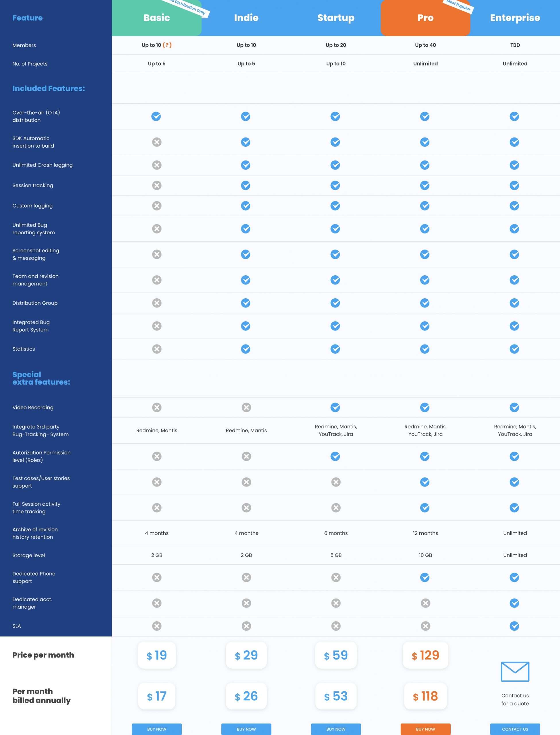The height and width of the screenshot is (735, 560).
Task: Click the X icon for SDK insertion on Basic plan
Action: (156, 142)
